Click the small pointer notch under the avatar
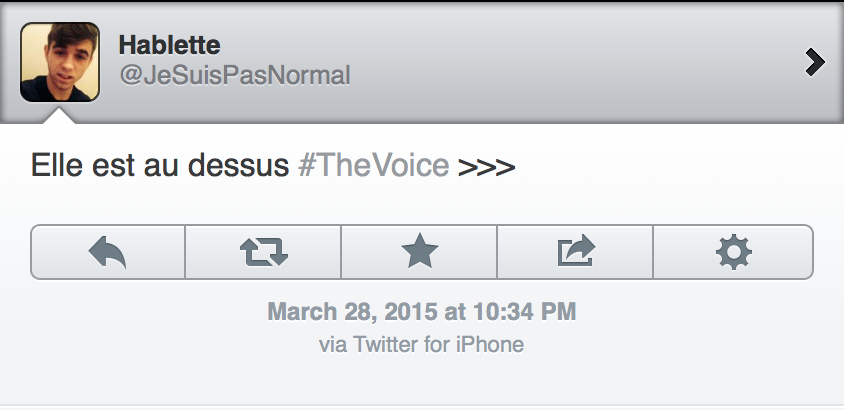Screen dimensions: 844x410 click(x=60, y=116)
